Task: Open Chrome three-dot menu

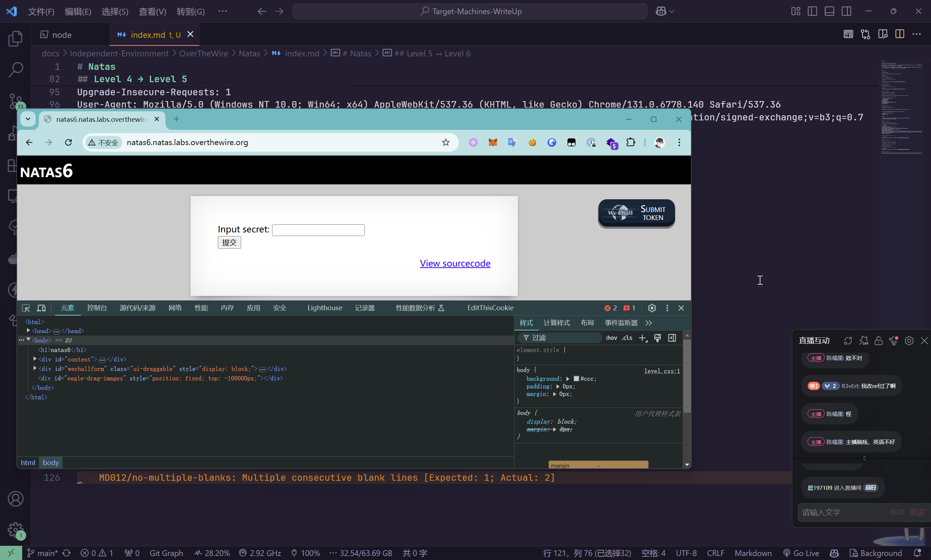Action: click(x=679, y=142)
